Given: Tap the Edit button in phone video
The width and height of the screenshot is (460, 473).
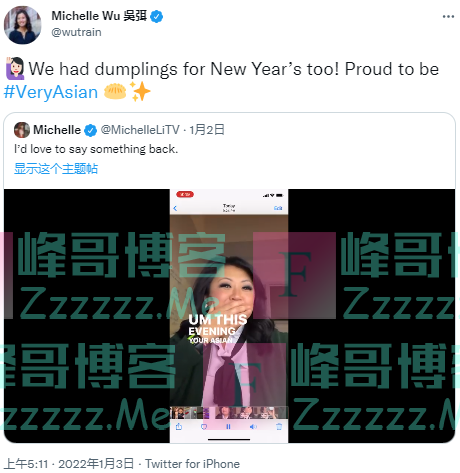Looking at the screenshot, I should (278, 208).
